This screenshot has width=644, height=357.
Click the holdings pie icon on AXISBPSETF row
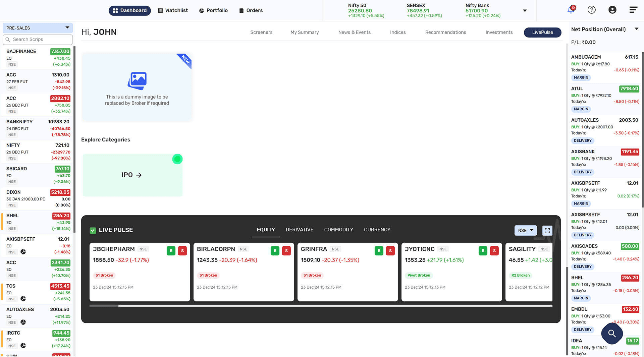[x=23, y=252]
